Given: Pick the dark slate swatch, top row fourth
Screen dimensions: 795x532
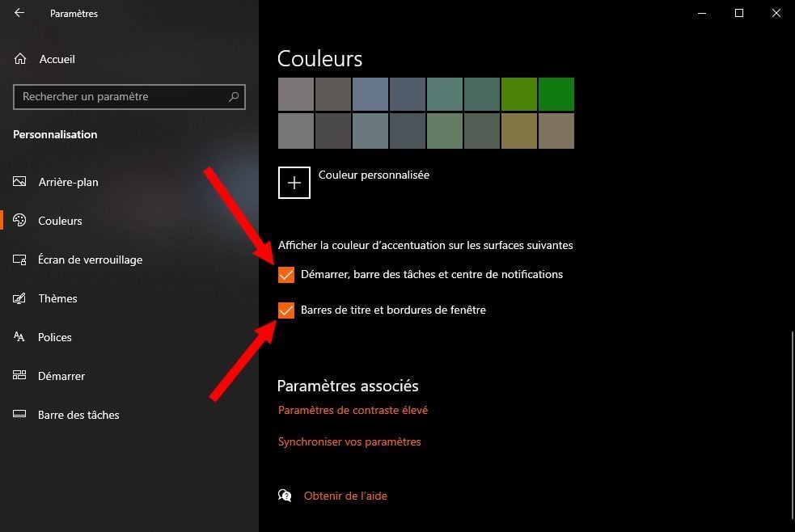Looking at the screenshot, I should (x=408, y=95).
